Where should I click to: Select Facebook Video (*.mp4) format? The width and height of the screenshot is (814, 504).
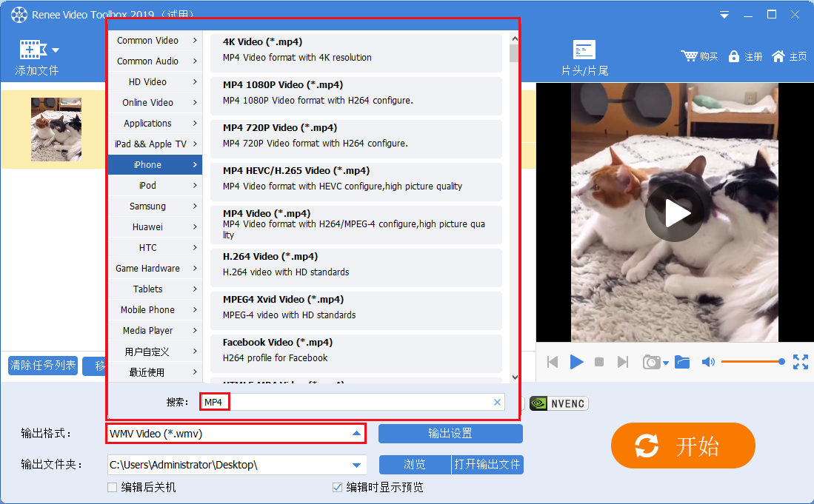coord(356,355)
